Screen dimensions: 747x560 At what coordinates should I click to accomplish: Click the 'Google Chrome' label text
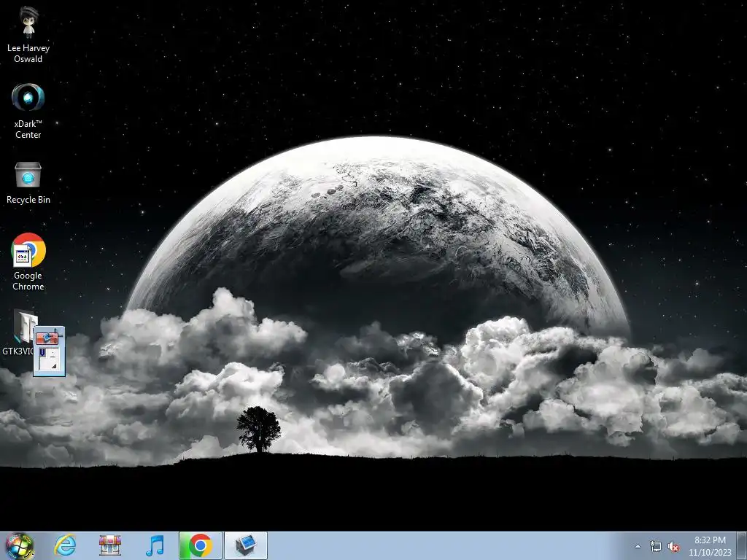[x=28, y=281]
